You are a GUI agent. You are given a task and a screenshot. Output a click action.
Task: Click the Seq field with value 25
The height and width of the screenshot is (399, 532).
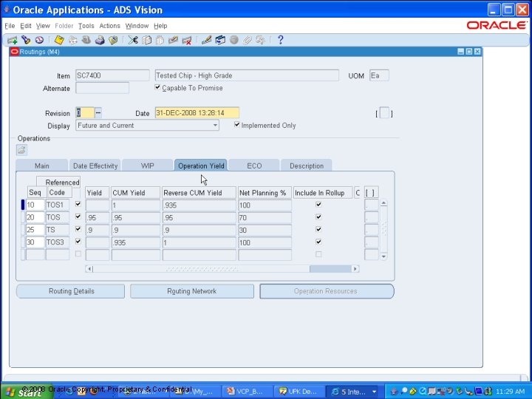[x=35, y=230]
